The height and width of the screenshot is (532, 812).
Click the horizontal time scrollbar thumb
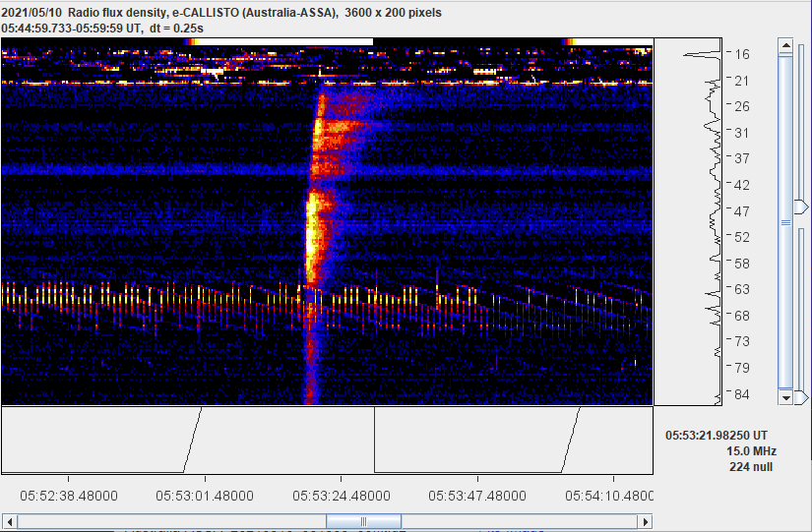[x=363, y=521]
